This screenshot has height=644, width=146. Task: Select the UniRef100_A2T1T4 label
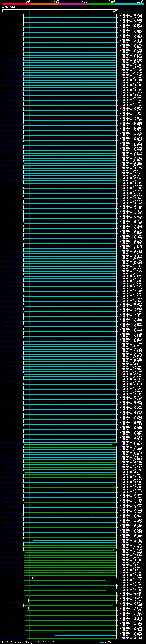pyautogui.click(x=131, y=40)
